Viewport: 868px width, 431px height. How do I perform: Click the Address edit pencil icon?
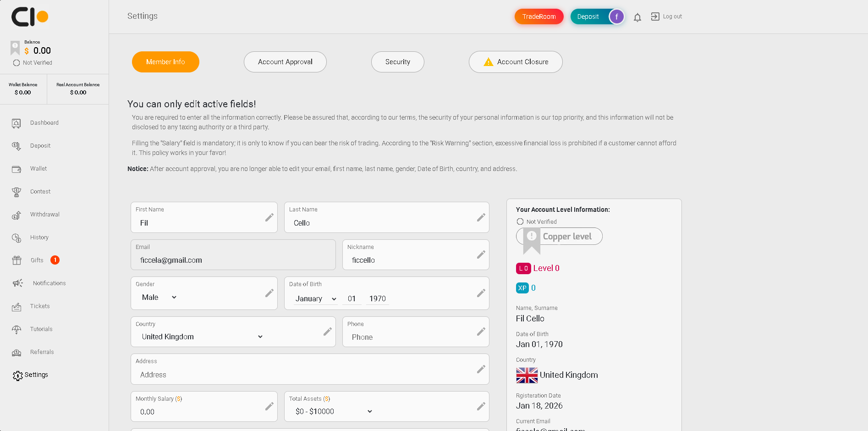481,369
